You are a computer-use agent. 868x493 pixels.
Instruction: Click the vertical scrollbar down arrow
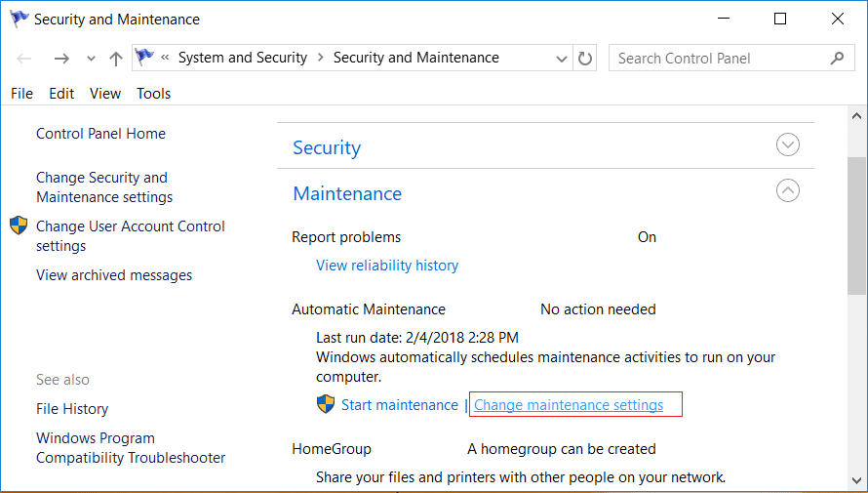[x=857, y=480]
